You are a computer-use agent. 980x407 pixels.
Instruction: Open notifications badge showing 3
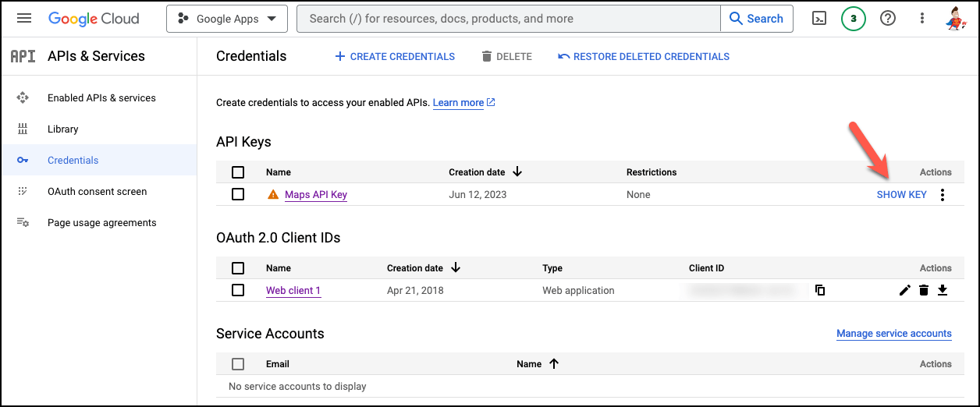[x=854, y=19]
